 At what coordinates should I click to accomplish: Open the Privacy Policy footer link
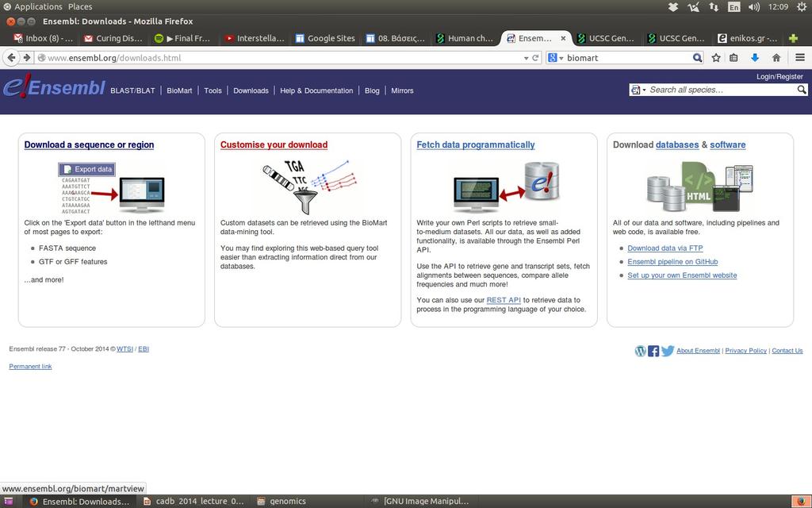[745, 351]
